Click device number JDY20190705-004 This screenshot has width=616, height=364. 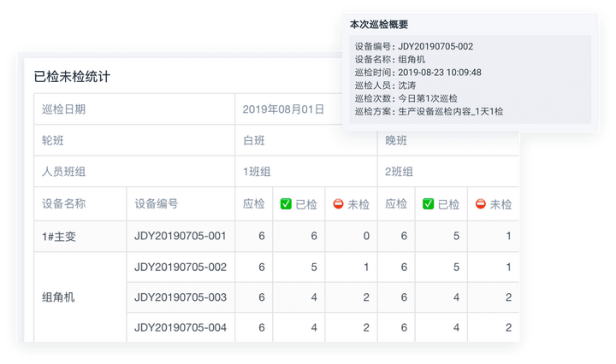181,327
